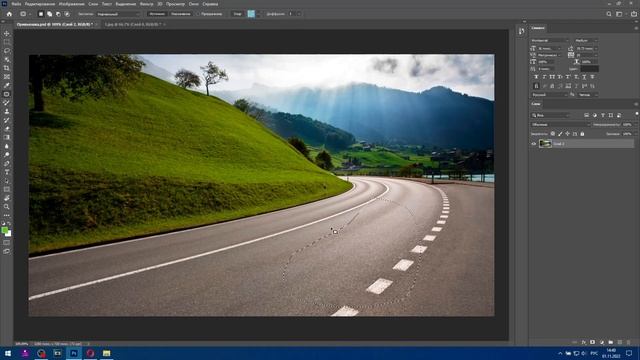
Task: Hide the layer using its eye icon
Action: point(533,144)
